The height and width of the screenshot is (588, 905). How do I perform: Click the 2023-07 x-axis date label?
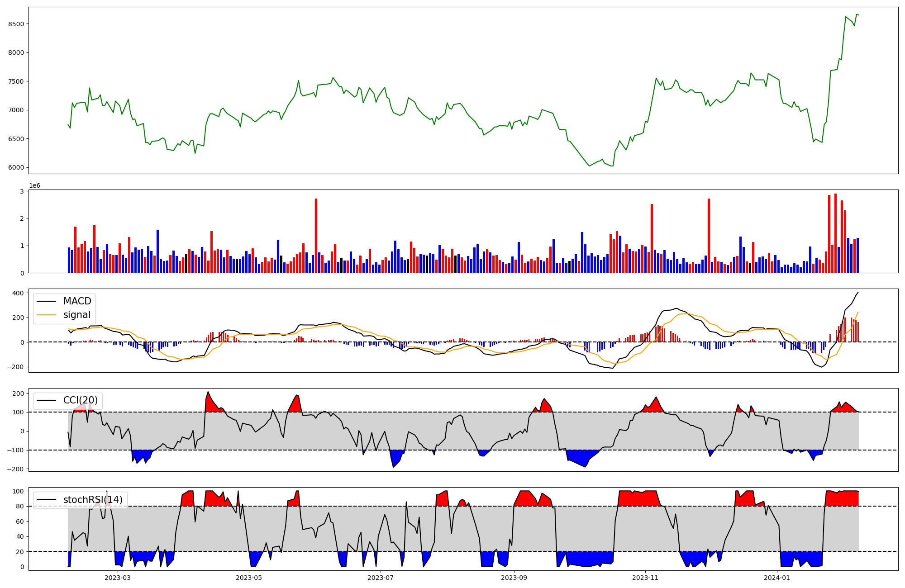[380, 578]
